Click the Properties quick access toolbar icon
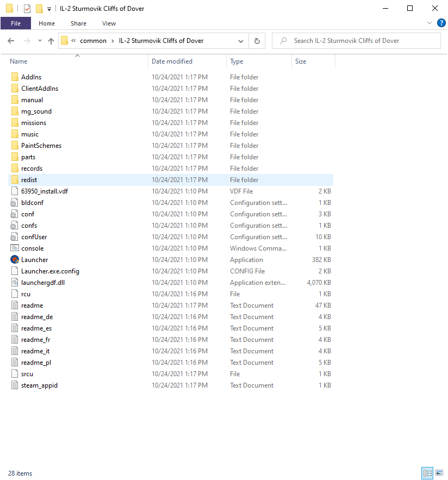Screen dimensions: 448x480 click(27, 9)
